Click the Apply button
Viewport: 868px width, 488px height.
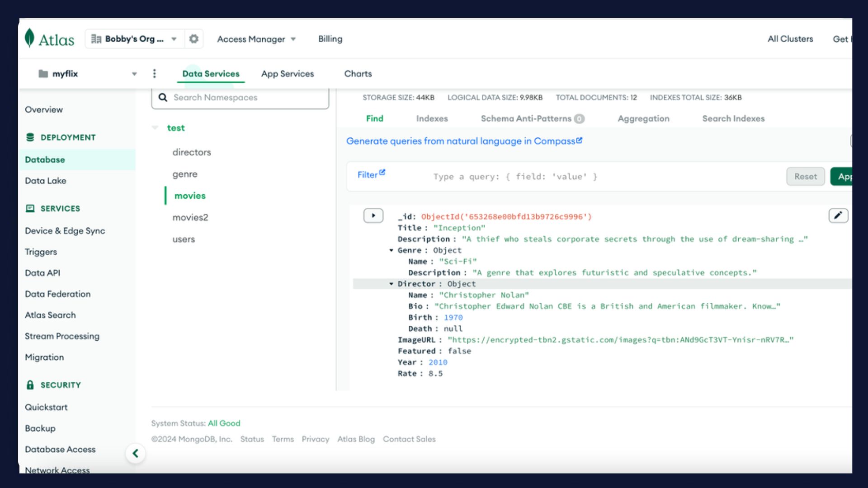pyautogui.click(x=841, y=177)
